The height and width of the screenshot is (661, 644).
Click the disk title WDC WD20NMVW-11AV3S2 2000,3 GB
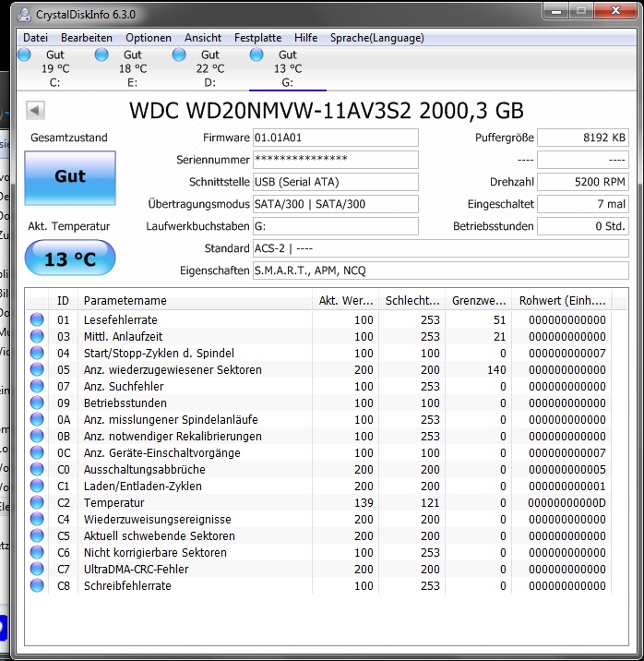coord(327,111)
